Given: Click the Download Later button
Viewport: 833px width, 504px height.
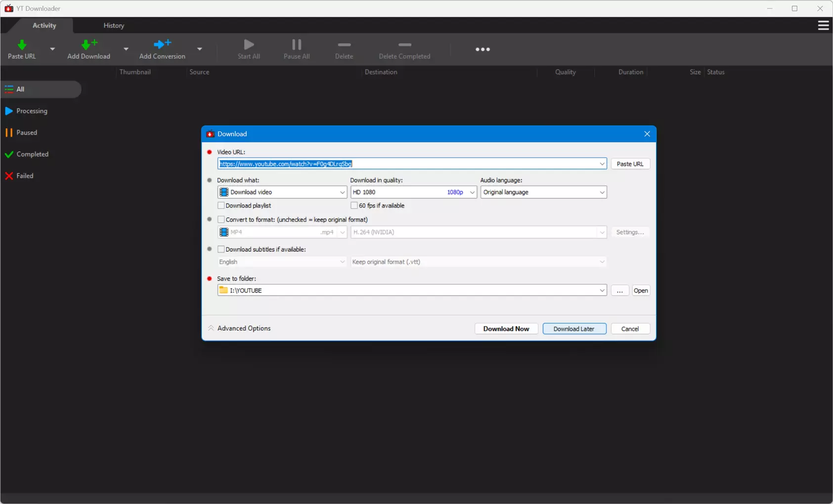Looking at the screenshot, I should point(574,329).
